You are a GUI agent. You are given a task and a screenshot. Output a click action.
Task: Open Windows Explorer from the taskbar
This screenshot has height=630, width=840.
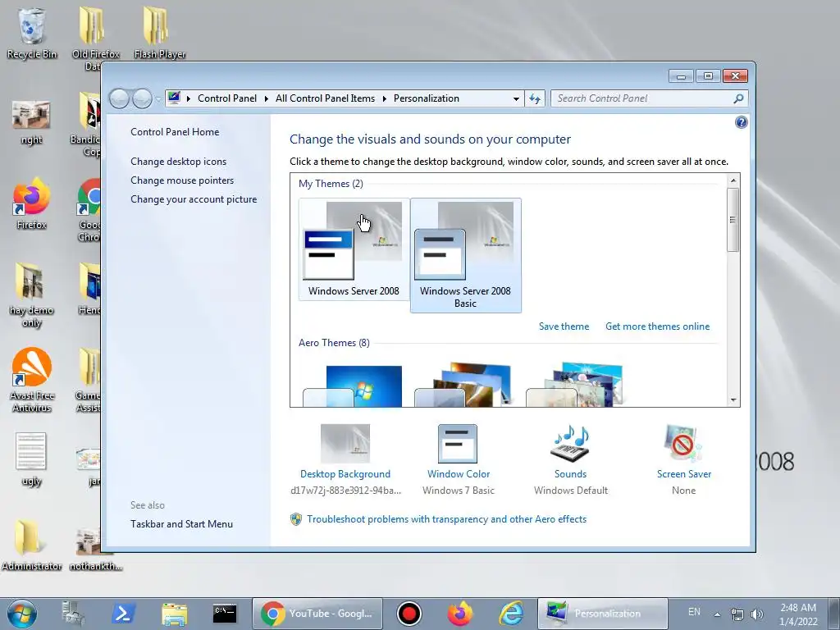[174, 614]
